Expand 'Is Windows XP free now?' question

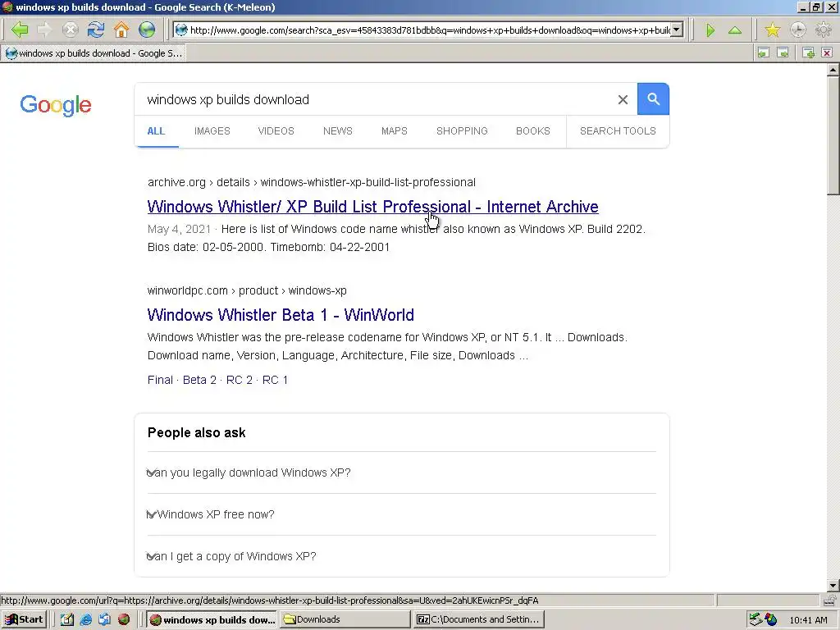tap(402, 514)
